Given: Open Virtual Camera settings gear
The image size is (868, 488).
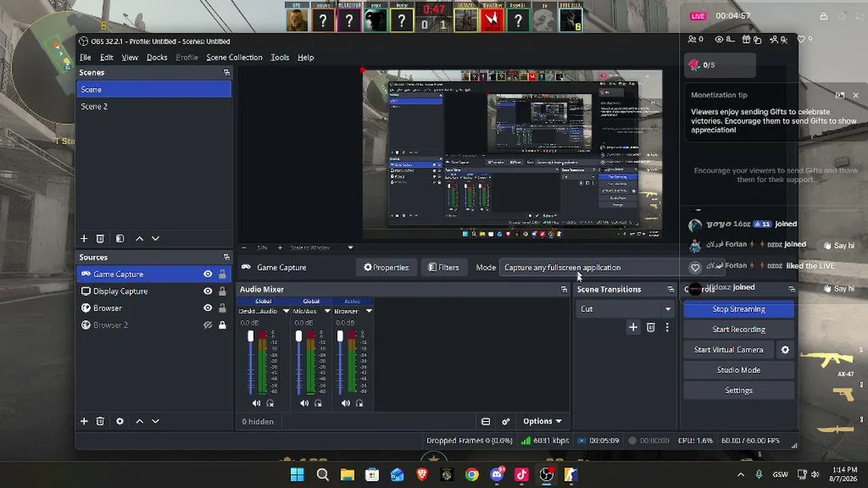Looking at the screenshot, I should (785, 350).
